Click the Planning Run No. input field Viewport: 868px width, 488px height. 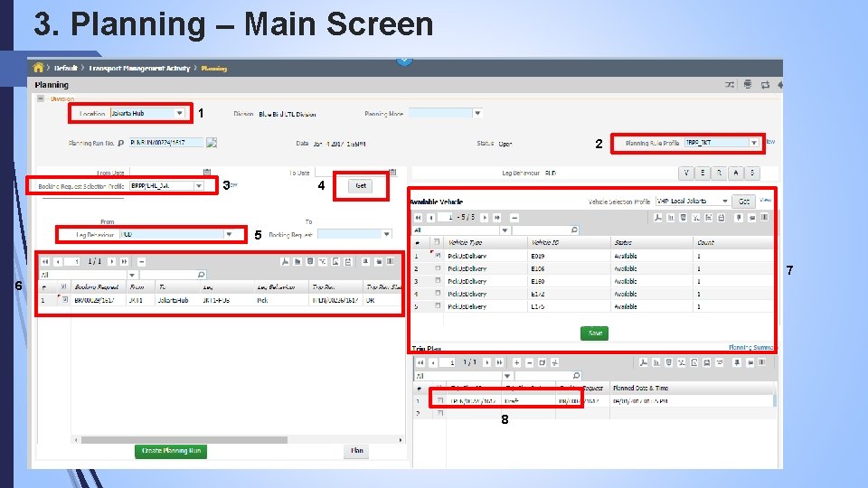tap(166, 142)
